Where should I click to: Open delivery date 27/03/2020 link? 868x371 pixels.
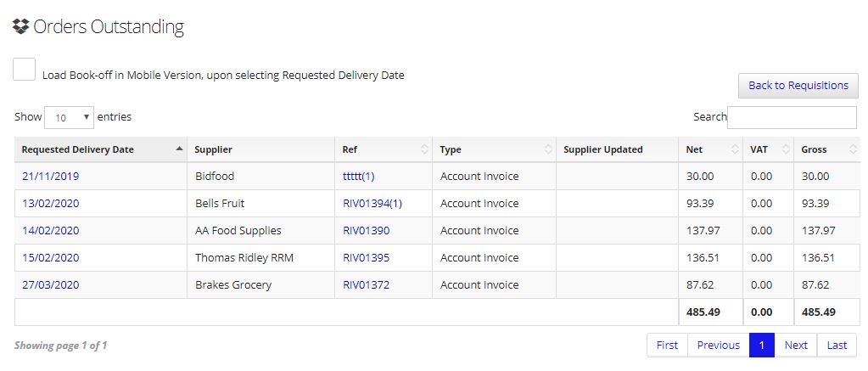[x=50, y=284]
